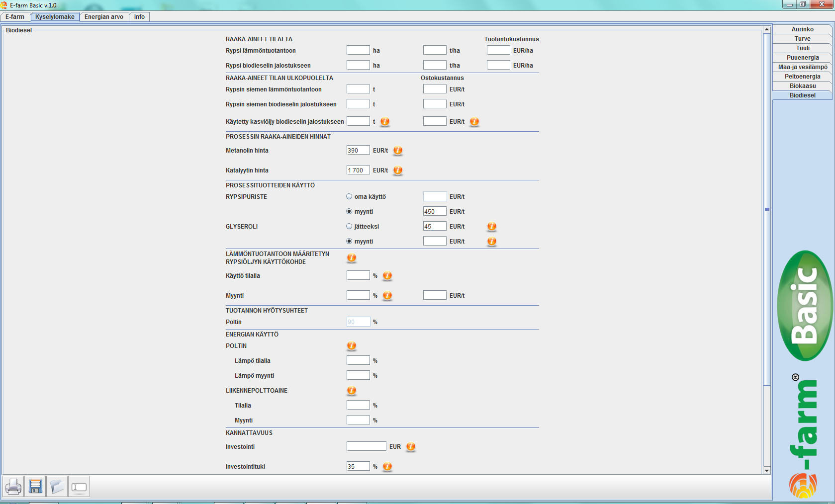
Task: Select Rypsipuriste myynti radio button
Action: (349, 211)
